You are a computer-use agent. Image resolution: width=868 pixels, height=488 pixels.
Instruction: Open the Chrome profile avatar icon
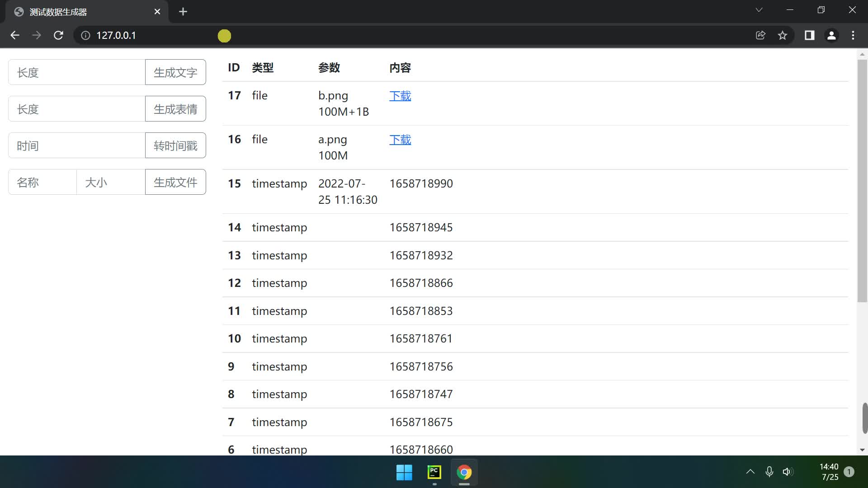point(831,35)
